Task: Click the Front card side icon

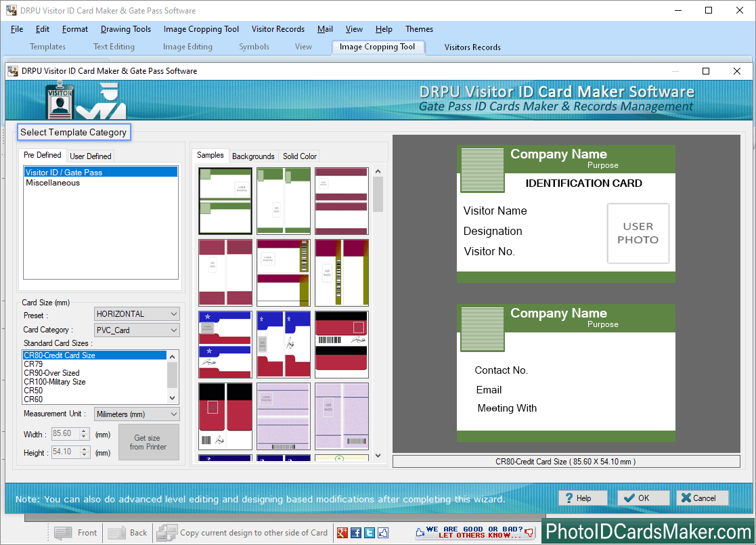Action: (x=64, y=533)
